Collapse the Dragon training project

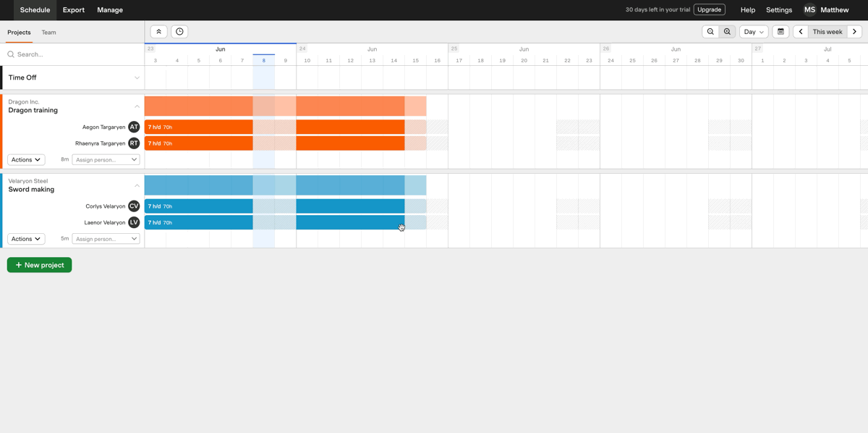137,106
